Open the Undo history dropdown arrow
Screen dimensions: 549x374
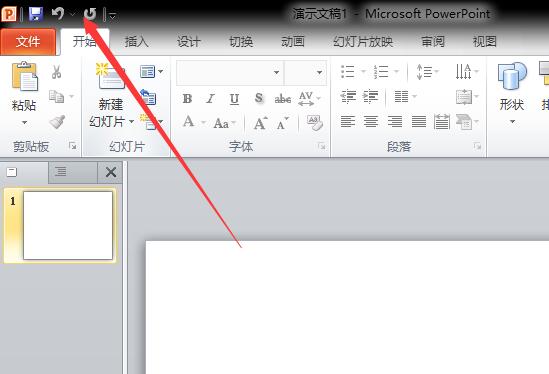[72, 14]
